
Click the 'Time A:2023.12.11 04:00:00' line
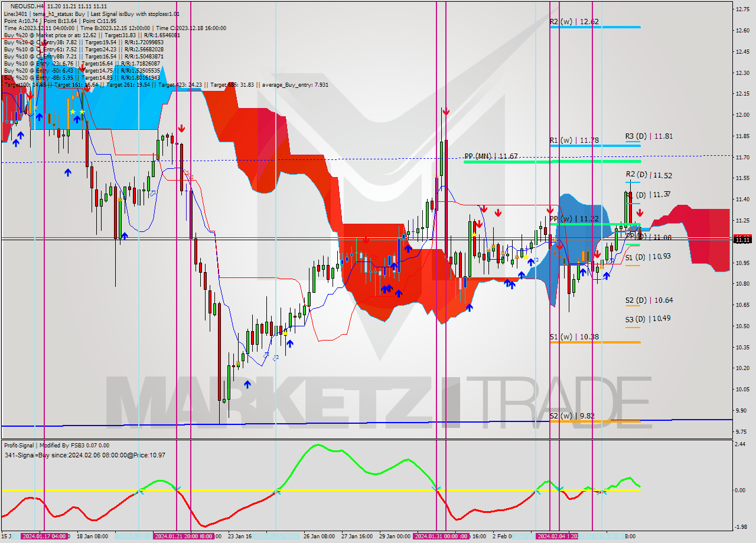tap(115, 28)
